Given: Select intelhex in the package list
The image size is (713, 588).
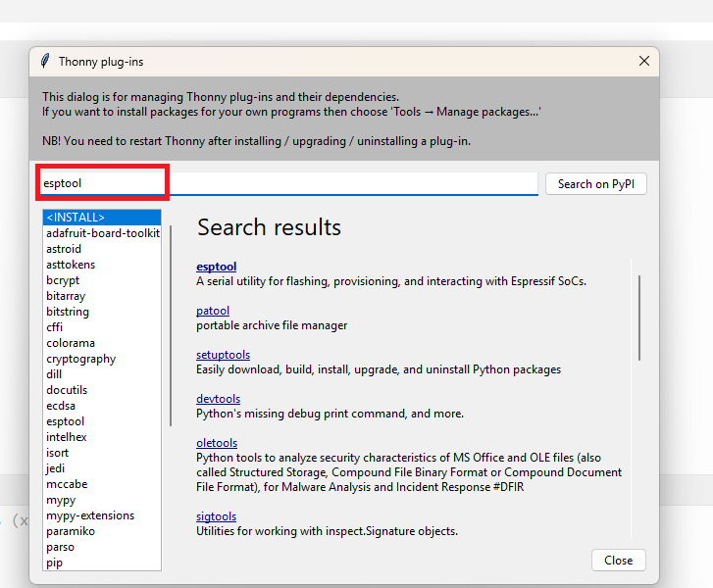Looking at the screenshot, I should [x=102, y=437].
